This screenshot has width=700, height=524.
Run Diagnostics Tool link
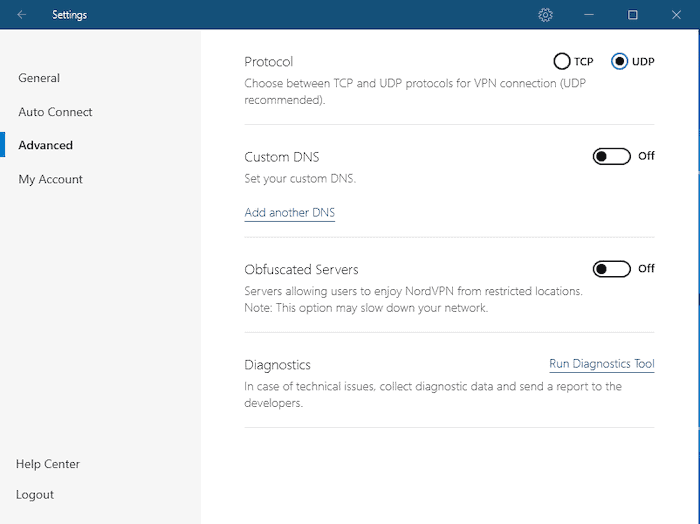click(601, 364)
